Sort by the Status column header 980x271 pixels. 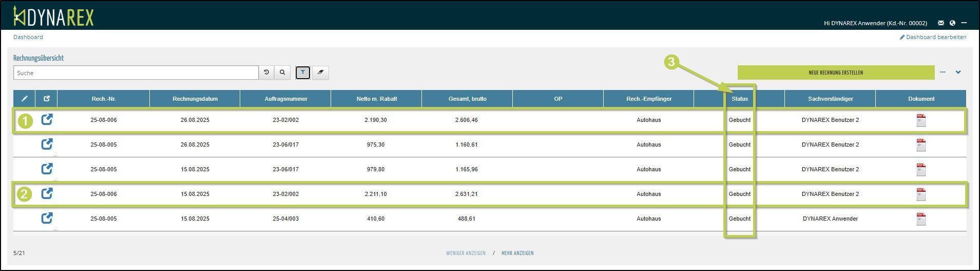[x=739, y=99]
